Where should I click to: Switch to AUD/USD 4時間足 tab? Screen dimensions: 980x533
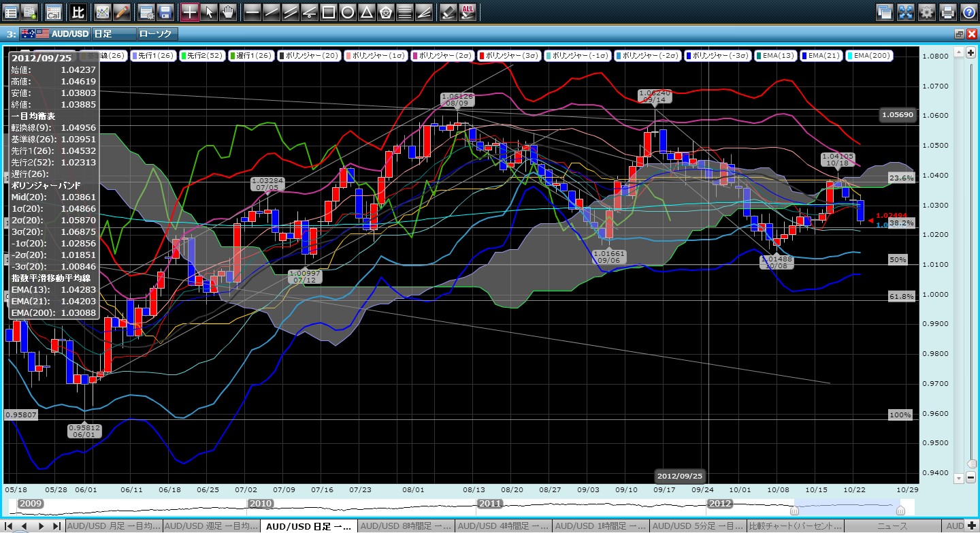[x=504, y=526]
